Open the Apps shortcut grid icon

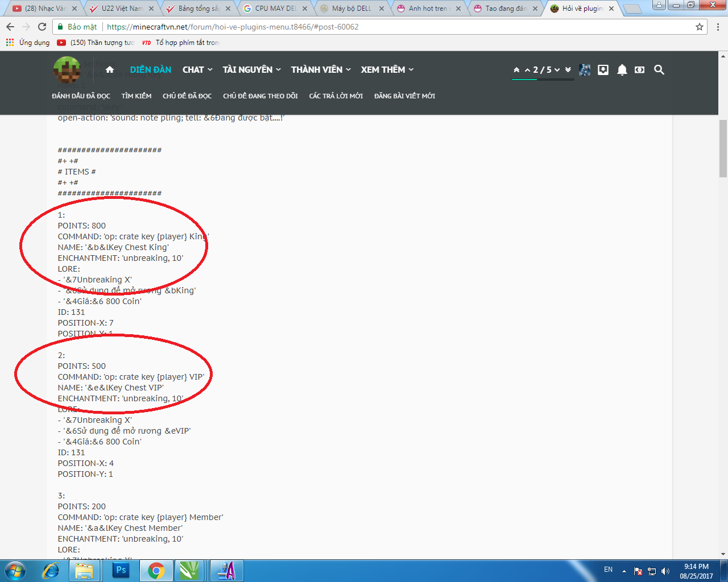click(10, 43)
